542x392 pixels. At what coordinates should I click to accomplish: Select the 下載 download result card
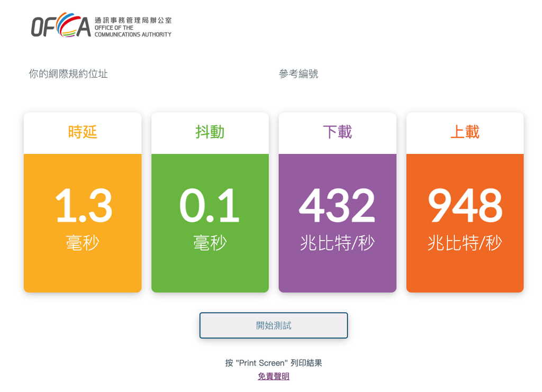(x=337, y=202)
